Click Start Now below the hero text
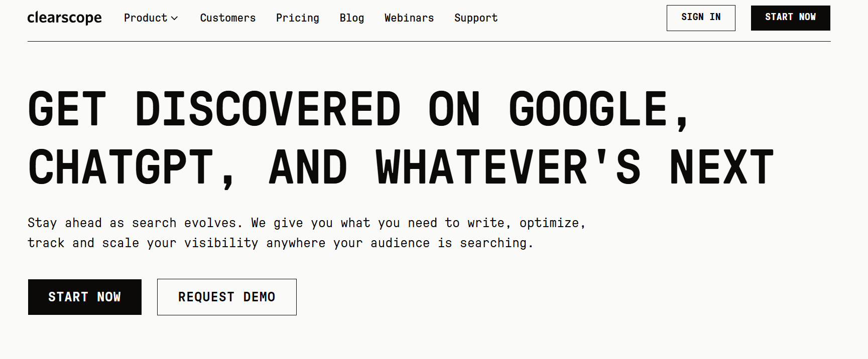This screenshot has width=868, height=359. [85, 297]
